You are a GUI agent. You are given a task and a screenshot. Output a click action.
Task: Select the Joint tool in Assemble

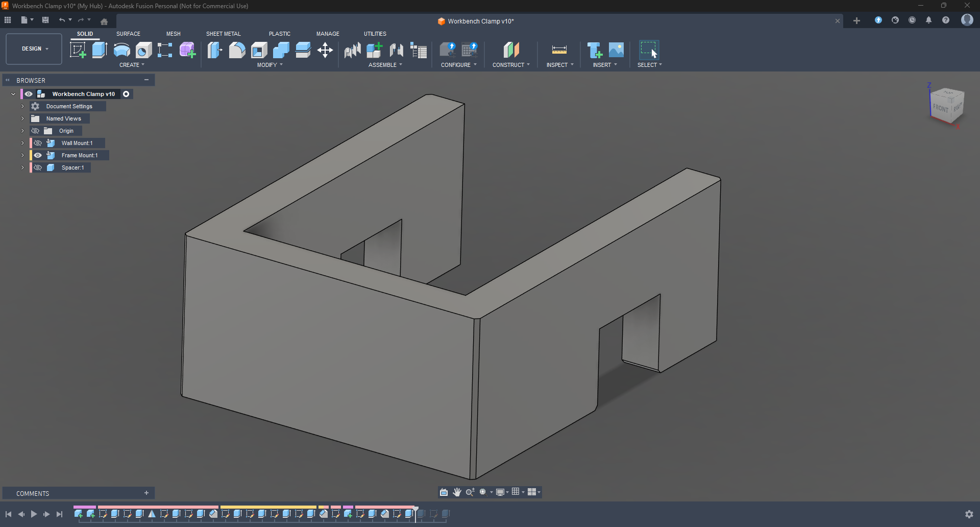tap(397, 50)
